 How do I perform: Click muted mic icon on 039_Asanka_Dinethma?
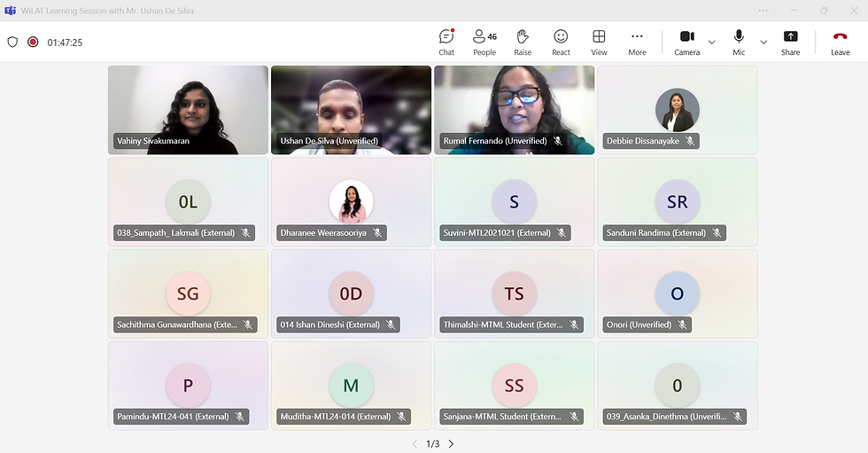click(737, 417)
